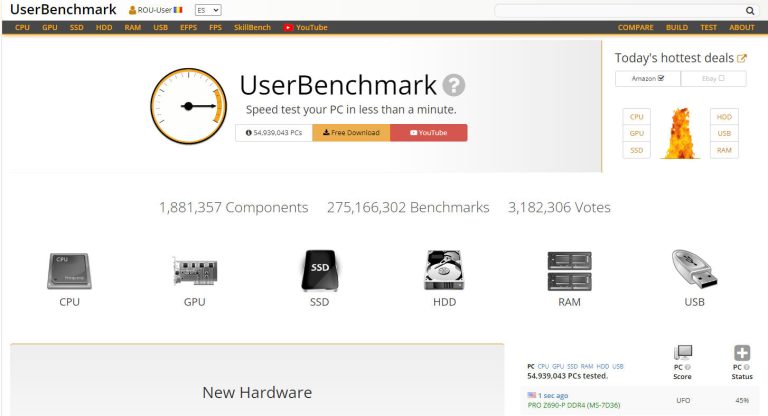Open EFPS in the navigation bar
This screenshot has height=416, width=768.
tap(189, 27)
